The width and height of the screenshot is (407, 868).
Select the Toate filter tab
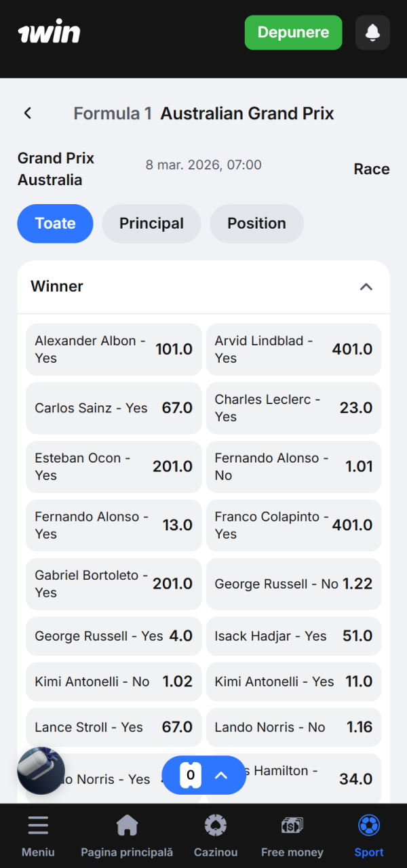click(x=55, y=224)
